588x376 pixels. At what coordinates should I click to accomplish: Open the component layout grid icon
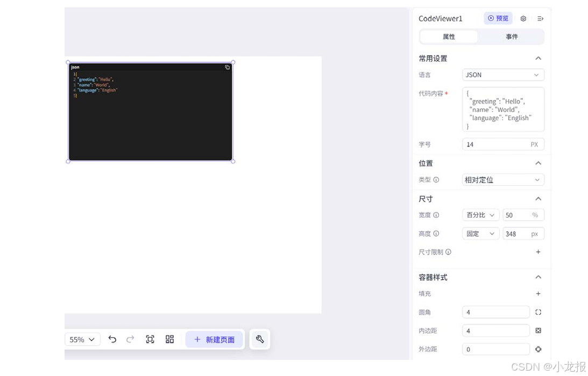169,339
